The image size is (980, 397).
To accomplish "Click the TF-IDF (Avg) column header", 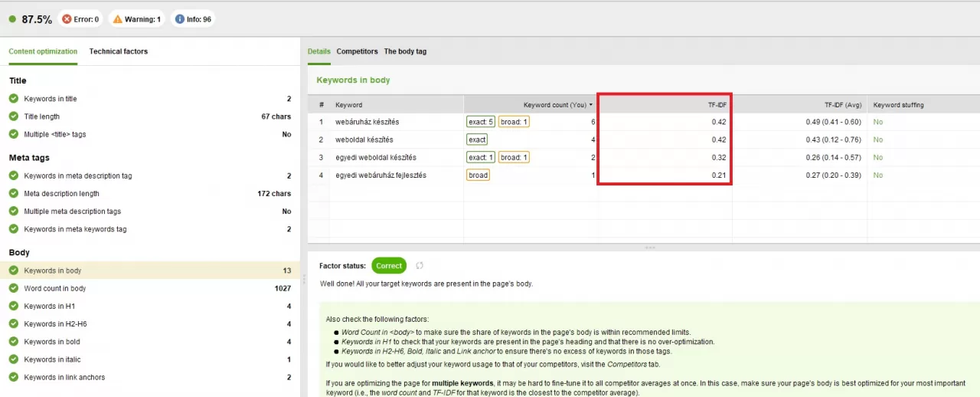I will coord(799,105).
